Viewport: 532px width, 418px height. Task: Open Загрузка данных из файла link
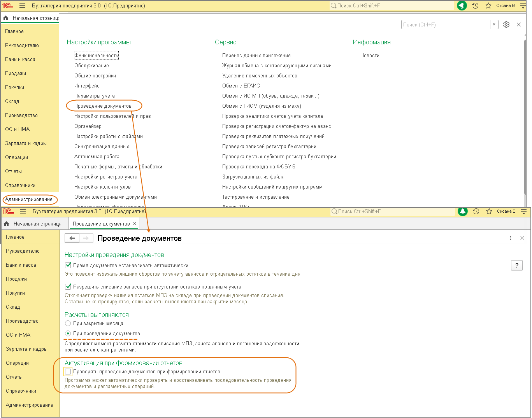(x=253, y=177)
